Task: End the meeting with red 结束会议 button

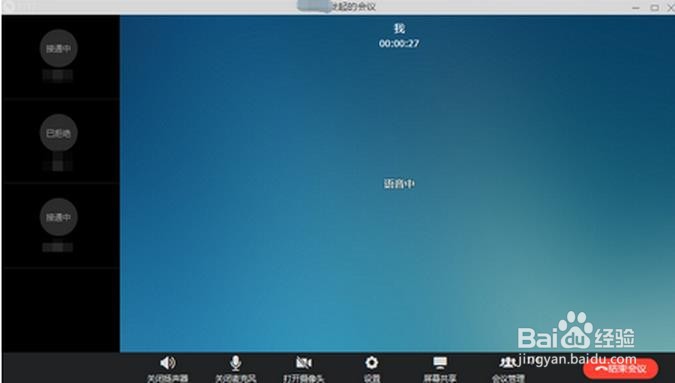Action: point(620,369)
